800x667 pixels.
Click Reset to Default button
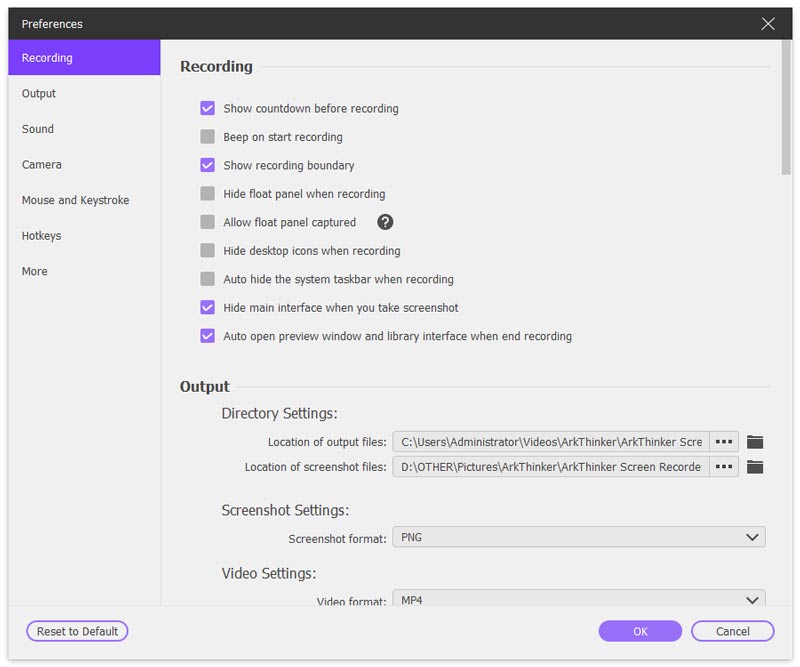tap(77, 631)
